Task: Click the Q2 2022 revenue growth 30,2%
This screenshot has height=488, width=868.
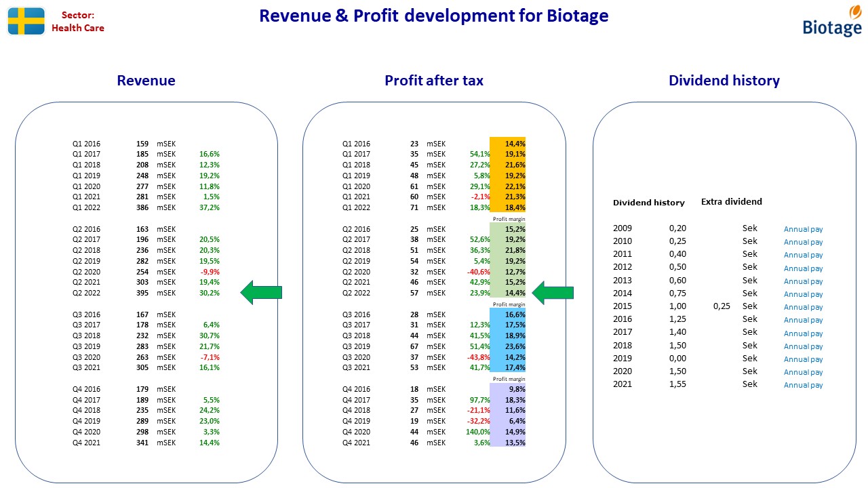Action: (x=210, y=293)
